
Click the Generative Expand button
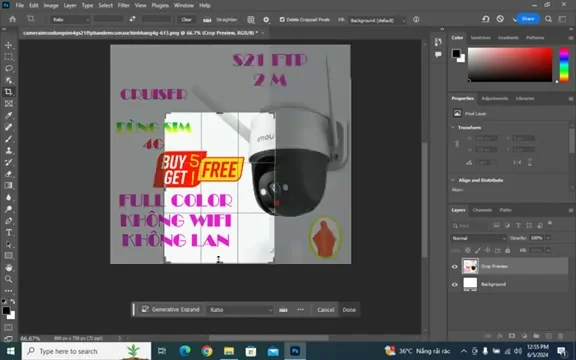click(171, 309)
